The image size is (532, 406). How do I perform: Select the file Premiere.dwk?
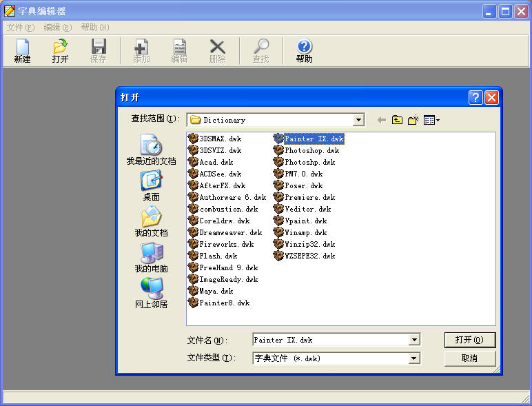(x=305, y=197)
